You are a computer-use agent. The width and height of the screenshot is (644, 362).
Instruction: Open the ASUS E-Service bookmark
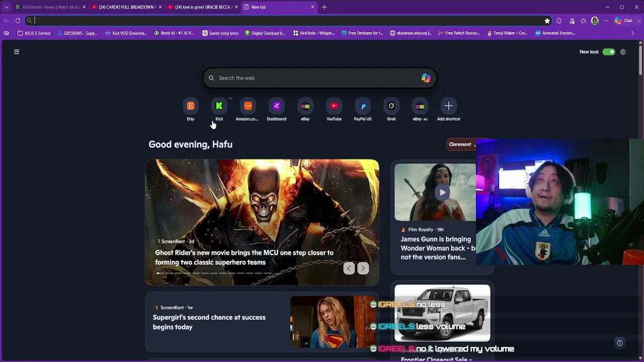click(x=34, y=33)
